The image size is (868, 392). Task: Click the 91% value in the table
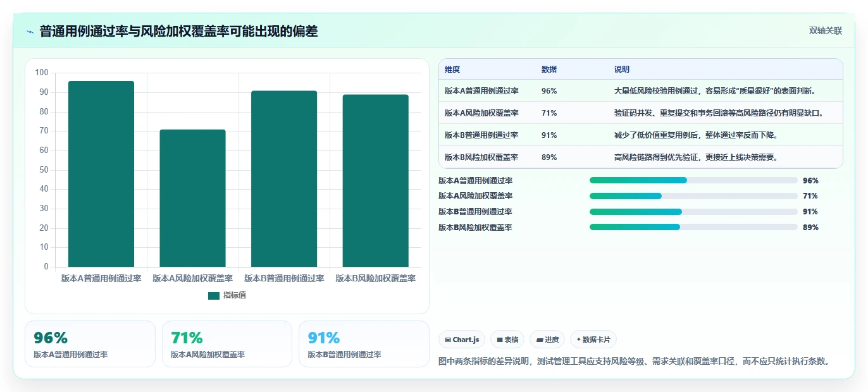pos(549,135)
